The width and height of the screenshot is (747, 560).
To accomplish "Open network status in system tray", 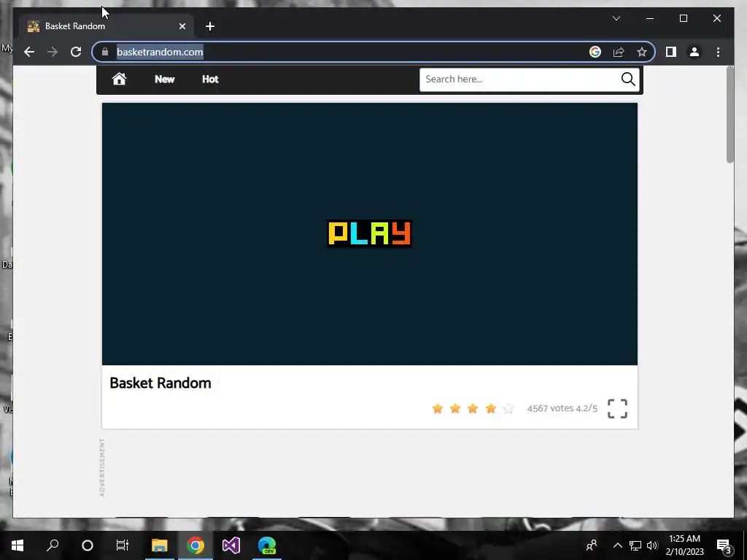I will pos(635,545).
